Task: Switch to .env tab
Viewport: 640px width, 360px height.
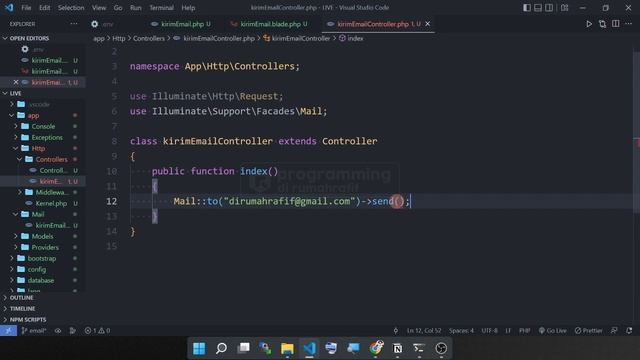Action: (x=102, y=24)
